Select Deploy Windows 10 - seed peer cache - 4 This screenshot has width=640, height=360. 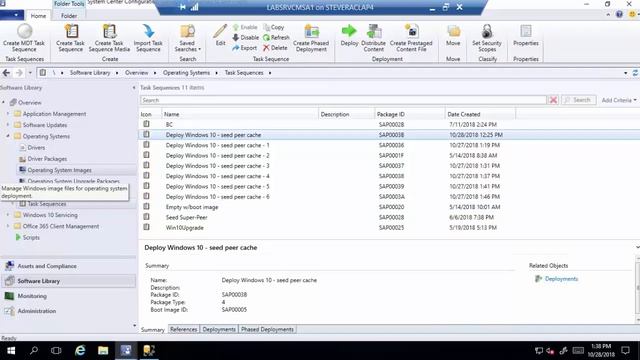point(389,176)
